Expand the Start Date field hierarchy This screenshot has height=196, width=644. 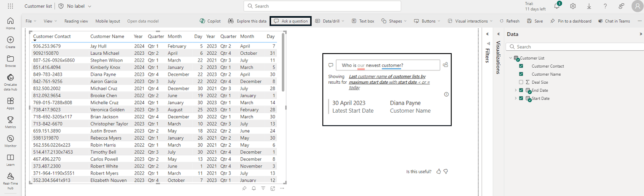(x=516, y=98)
